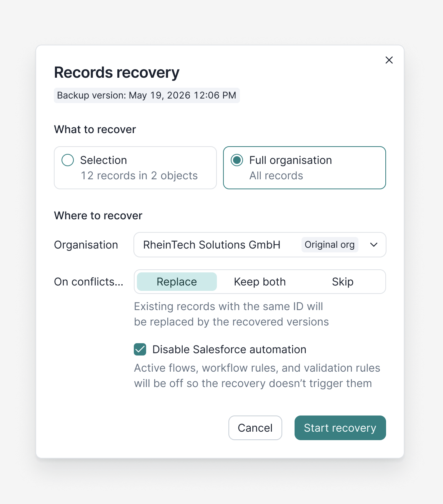
Task: Click the "12 records in 2 objects" text
Action: tap(139, 176)
